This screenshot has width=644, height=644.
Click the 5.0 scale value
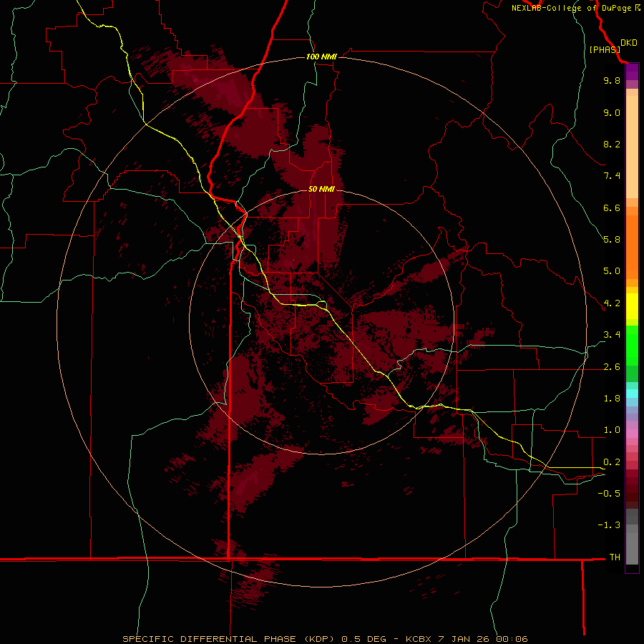click(612, 271)
